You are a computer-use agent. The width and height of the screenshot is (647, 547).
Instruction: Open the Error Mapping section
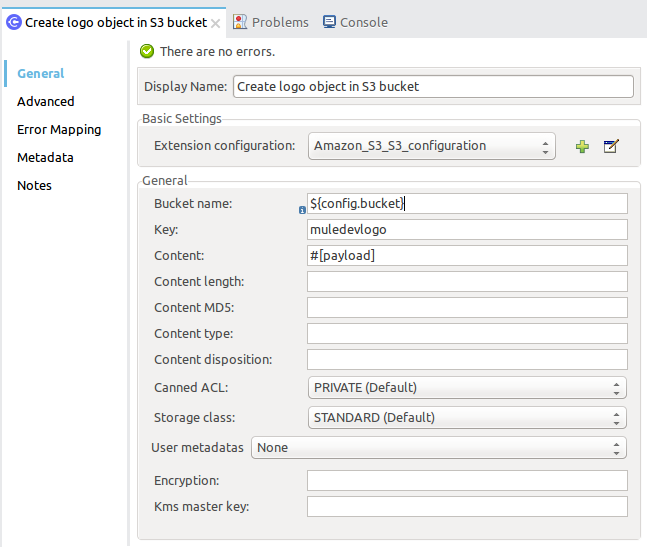59,129
